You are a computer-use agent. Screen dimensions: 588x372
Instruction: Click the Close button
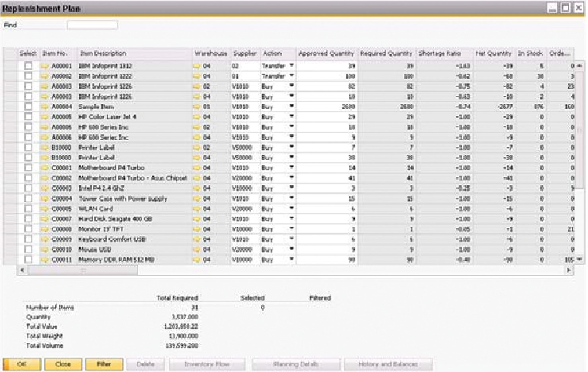64,364
